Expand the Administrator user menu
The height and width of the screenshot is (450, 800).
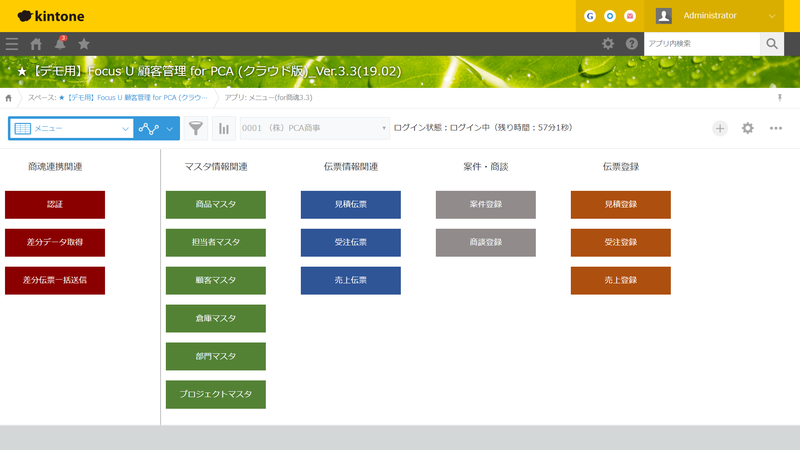[772, 16]
